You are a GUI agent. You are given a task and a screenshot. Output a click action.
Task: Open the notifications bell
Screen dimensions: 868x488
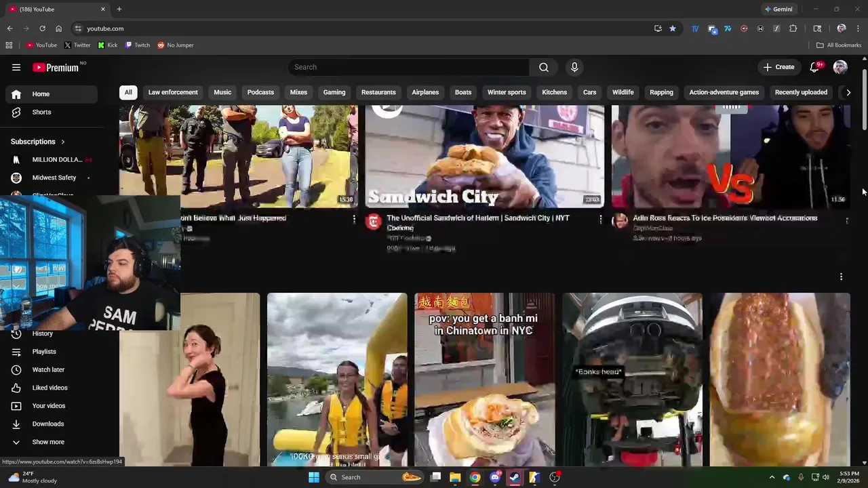815,67
